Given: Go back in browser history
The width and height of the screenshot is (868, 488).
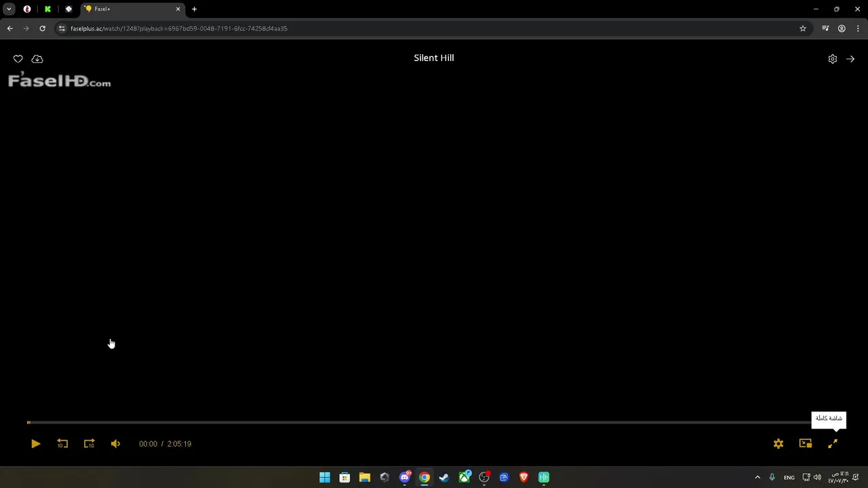Looking at the screenshot, I should pos(9,28).
